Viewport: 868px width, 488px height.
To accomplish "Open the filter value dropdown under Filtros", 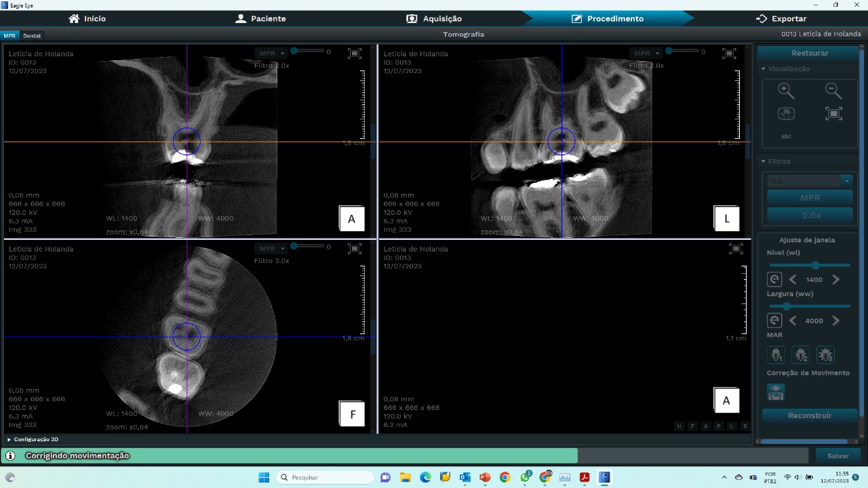I will point(846,181).
